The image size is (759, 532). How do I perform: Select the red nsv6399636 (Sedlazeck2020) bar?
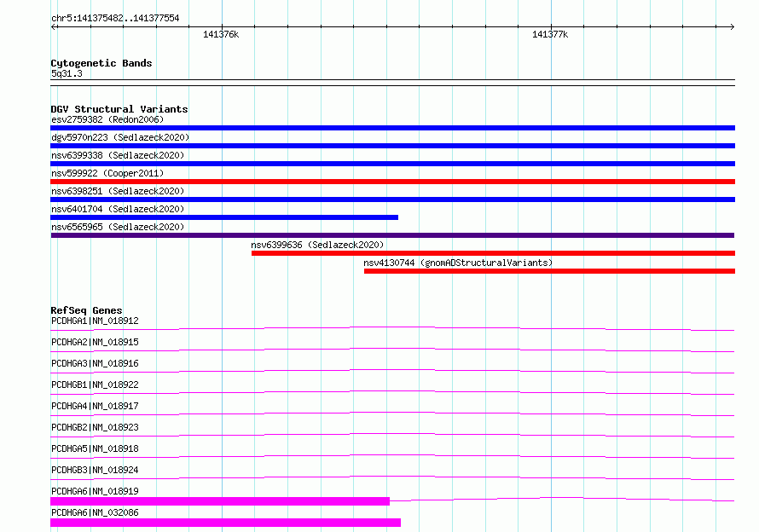[x=493, y=253]
